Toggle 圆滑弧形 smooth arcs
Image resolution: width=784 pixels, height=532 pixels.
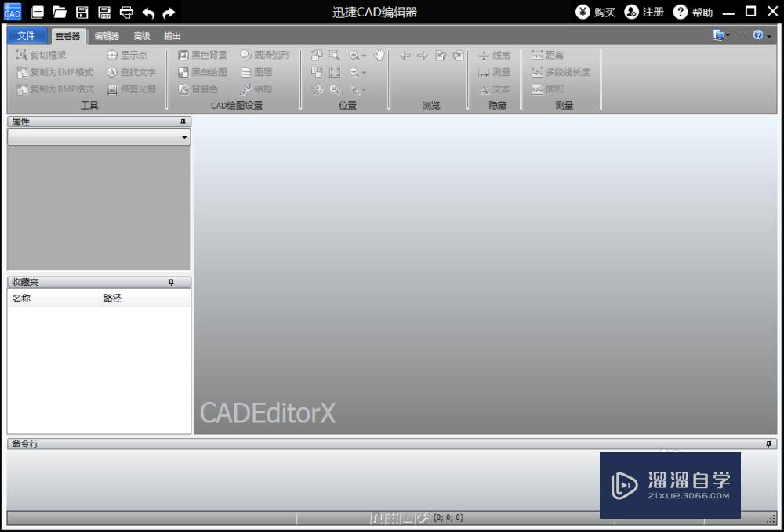[265, 55]
